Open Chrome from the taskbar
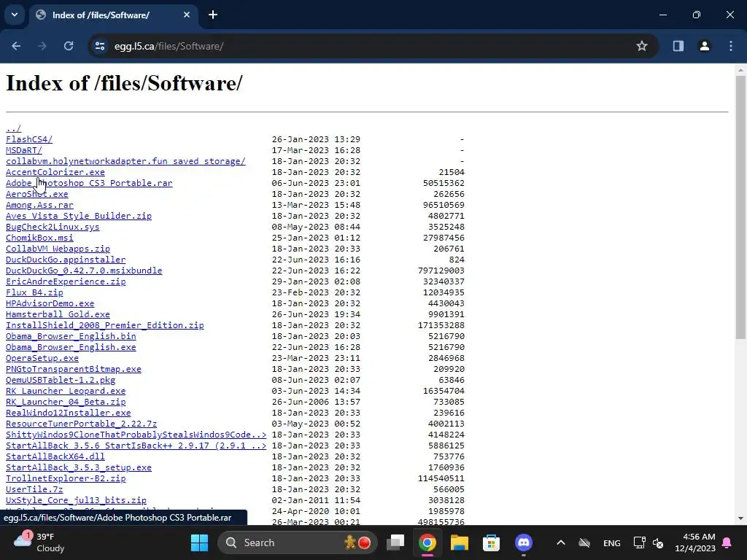Screen dimensions: 747x560 click(427, 542)
